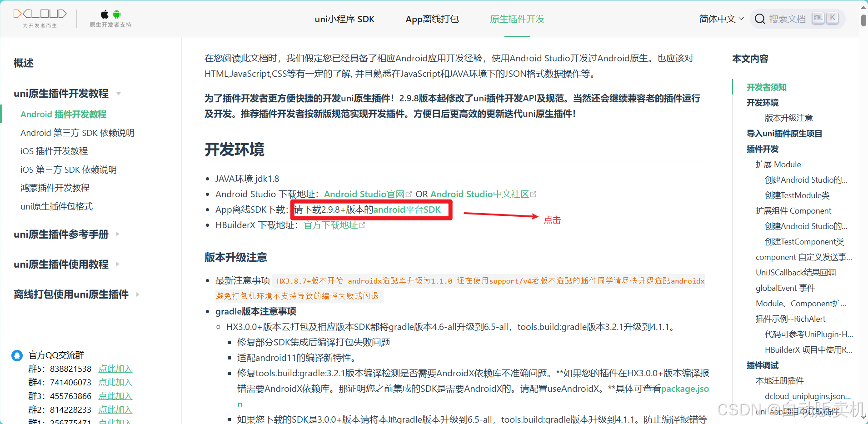Viewport: 868px width, 424px height.
Task: Open the Android Studio官网 link
Action: [x=364, y=195]
